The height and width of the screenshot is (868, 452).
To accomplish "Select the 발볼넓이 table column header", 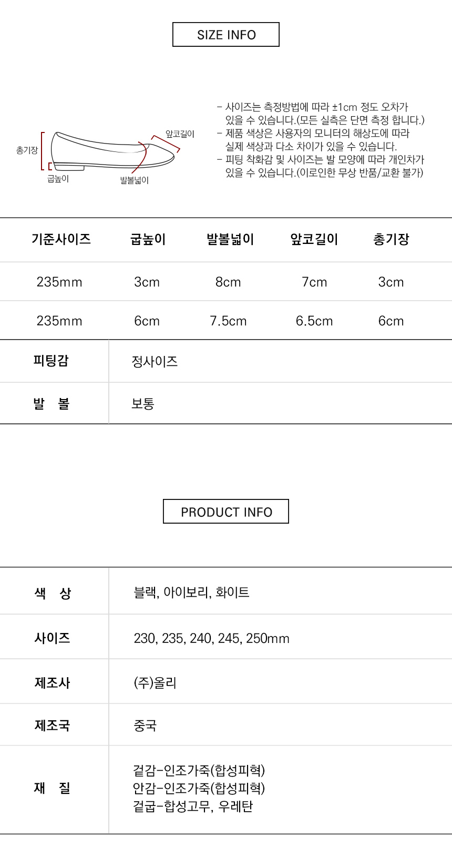I will click(x=230, y=240).
